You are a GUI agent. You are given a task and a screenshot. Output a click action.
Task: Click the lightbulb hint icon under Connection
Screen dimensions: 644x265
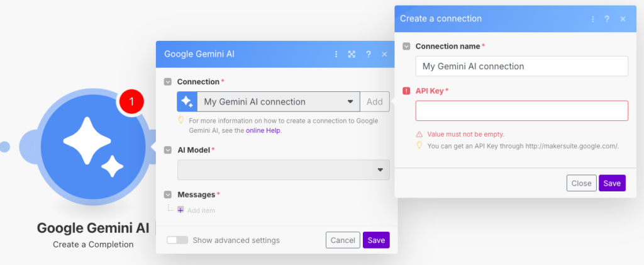click(180, 120)
